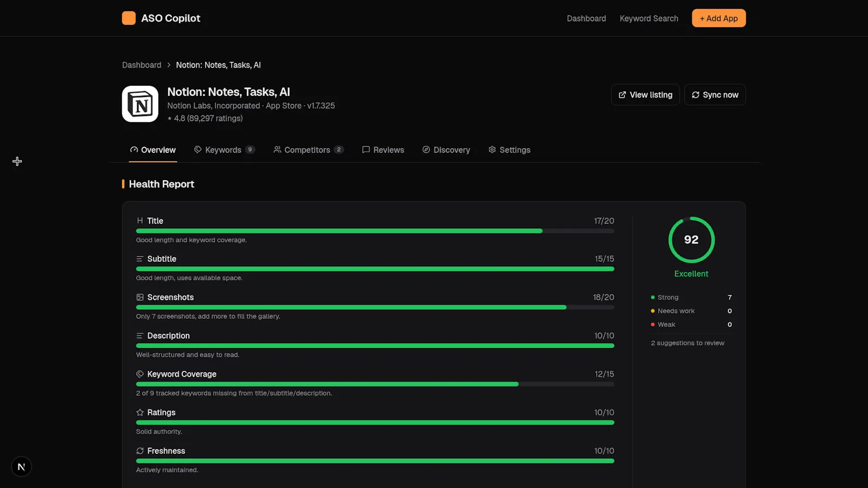Viewport: 868px width, 488px height.
Task: Click the 92 circular score gauge
Action: tap(691, 240)
